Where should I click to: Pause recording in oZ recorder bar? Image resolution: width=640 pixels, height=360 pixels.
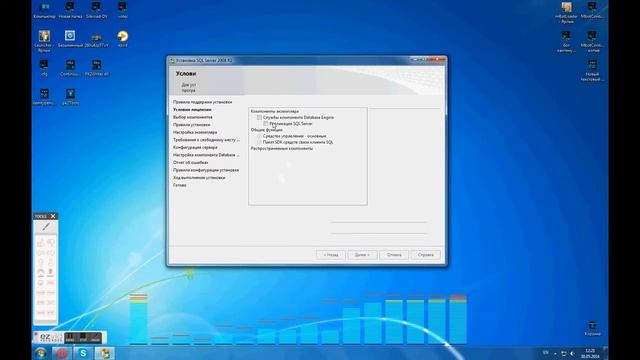(x=70, y=337)
